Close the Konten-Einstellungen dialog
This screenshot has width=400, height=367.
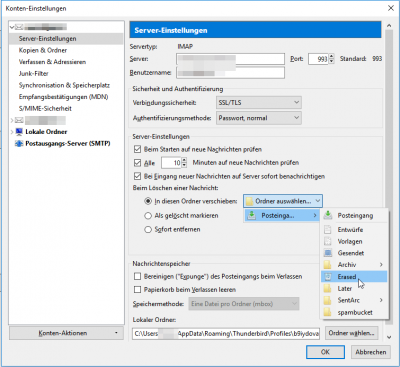click(x=391, y=8)
